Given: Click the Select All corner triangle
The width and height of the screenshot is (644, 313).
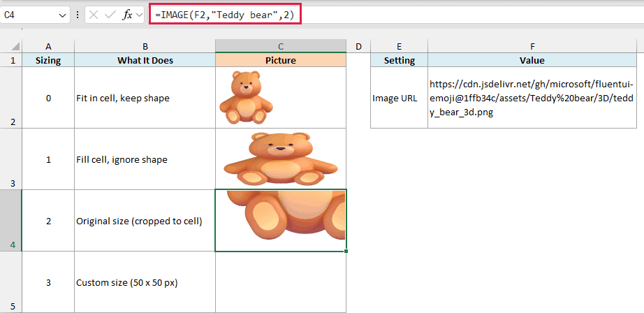Looking at the screenshot, I should pyautogui.click(x=15, y=46).
